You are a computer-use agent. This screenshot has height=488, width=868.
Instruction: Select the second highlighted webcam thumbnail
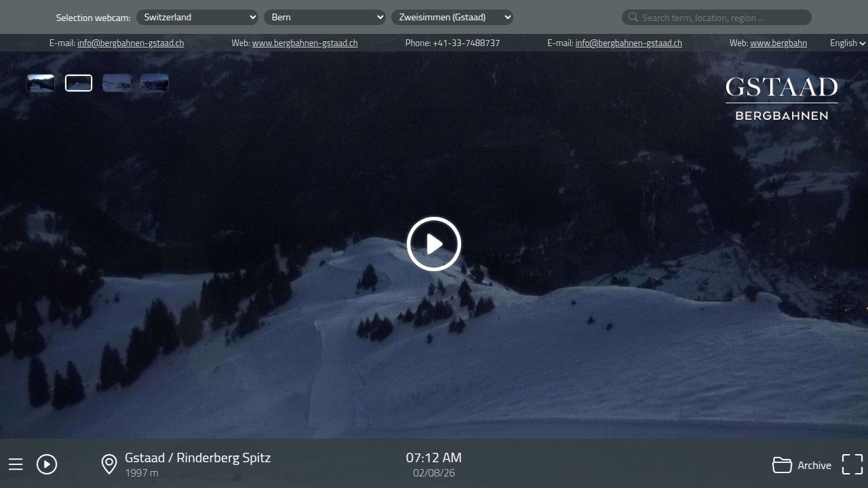79,83
